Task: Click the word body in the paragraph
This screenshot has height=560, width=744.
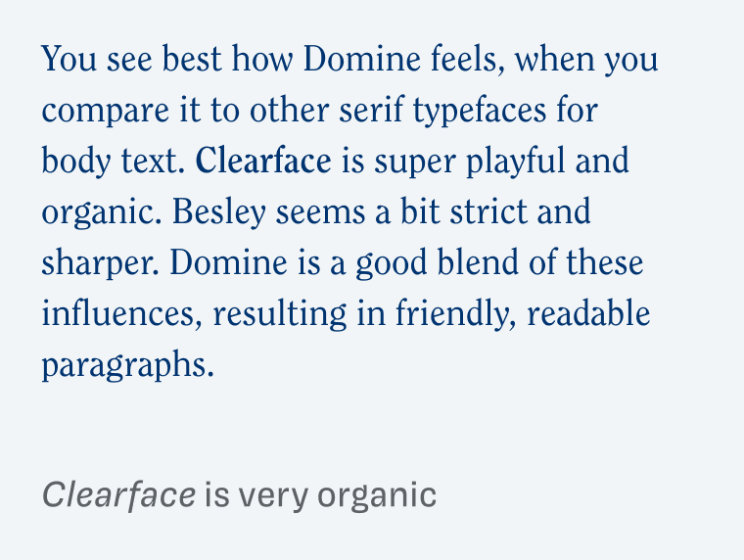Action: coord(76,162)
